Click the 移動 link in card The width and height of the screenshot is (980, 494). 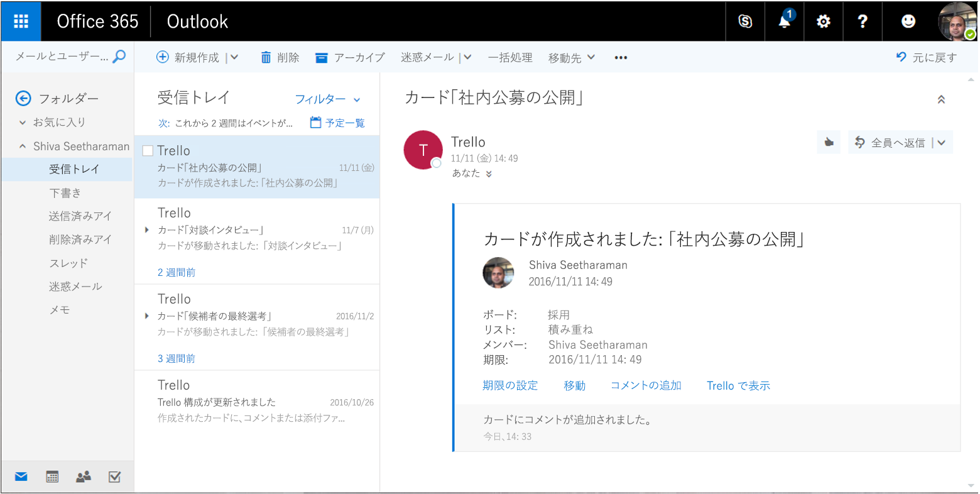(574, 385)
